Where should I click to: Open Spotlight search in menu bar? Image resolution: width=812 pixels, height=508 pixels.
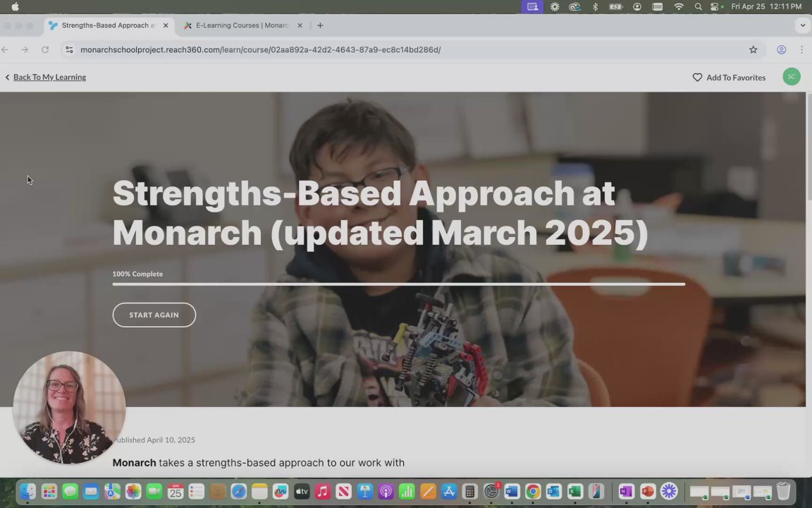pos(698,7)
